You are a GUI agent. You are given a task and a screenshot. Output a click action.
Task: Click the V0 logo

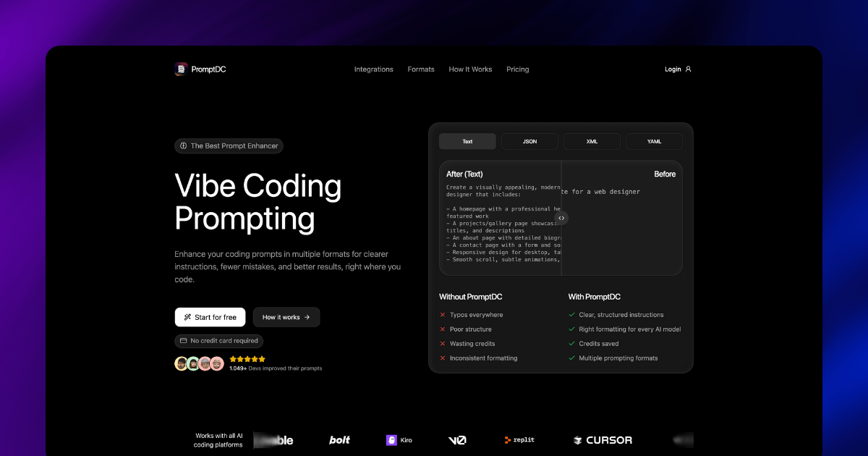(x=458, y=440)
